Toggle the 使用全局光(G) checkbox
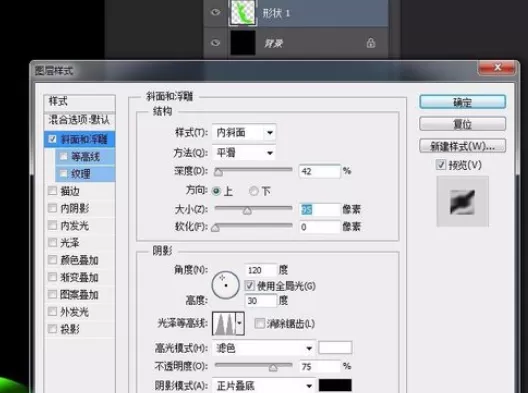This screenshot has width=528, height=393. (x=250, y=286)
